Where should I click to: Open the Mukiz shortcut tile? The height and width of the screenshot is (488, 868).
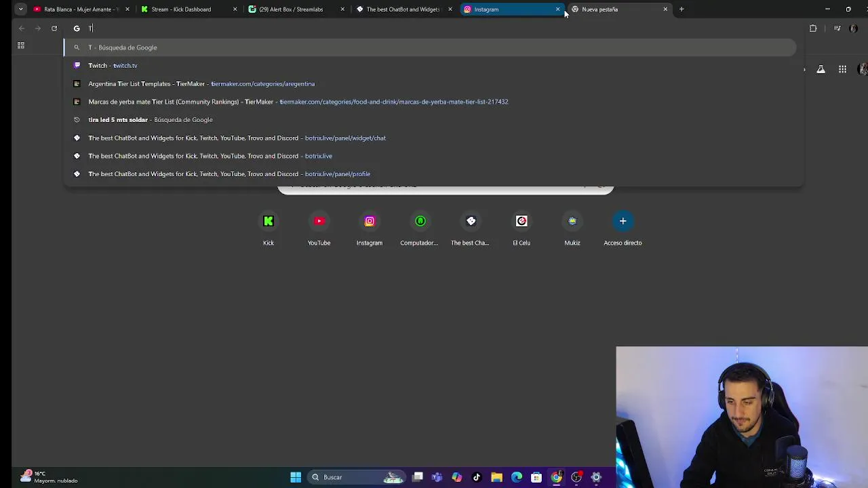click(x=572, y=229)
